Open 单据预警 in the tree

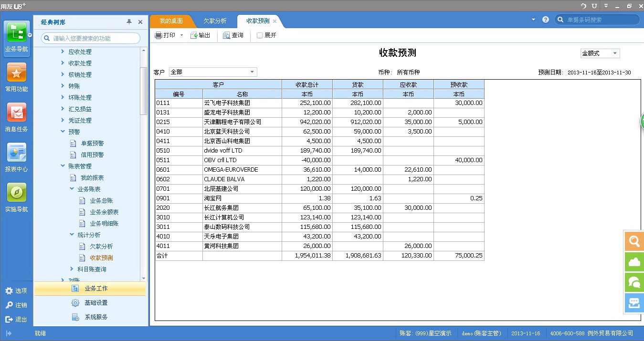tap(92, 143)
